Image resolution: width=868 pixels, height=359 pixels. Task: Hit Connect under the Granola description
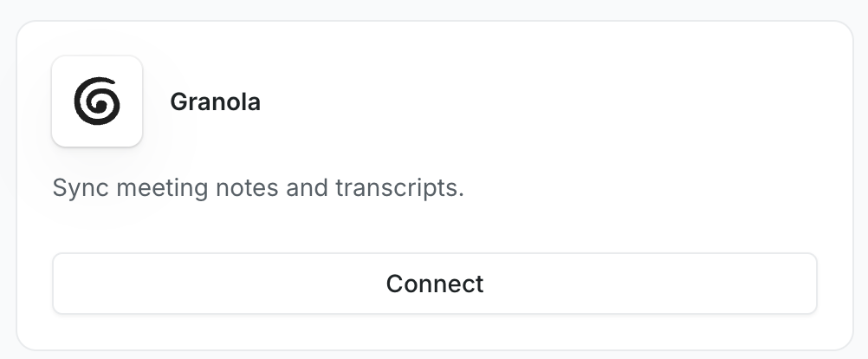coord(434,284)
